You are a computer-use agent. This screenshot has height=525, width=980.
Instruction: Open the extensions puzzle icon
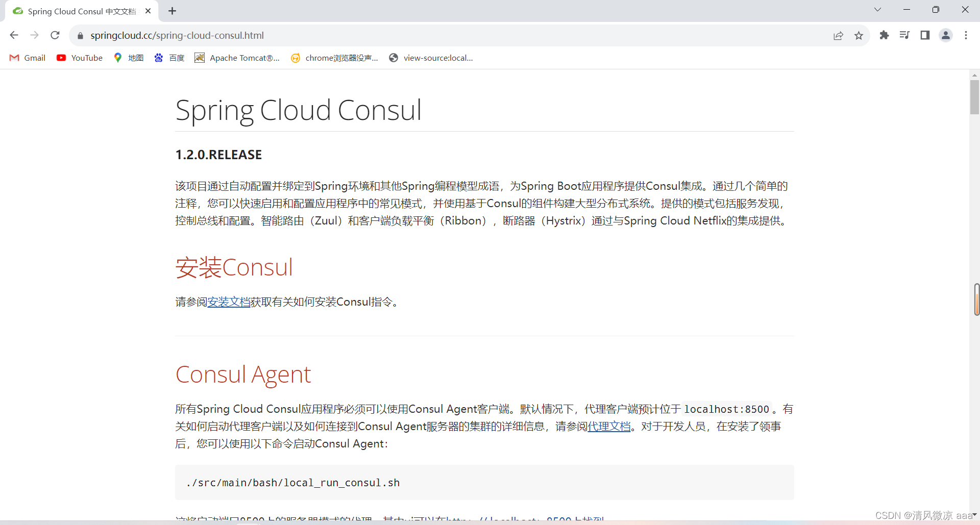[x=885, y=35]
